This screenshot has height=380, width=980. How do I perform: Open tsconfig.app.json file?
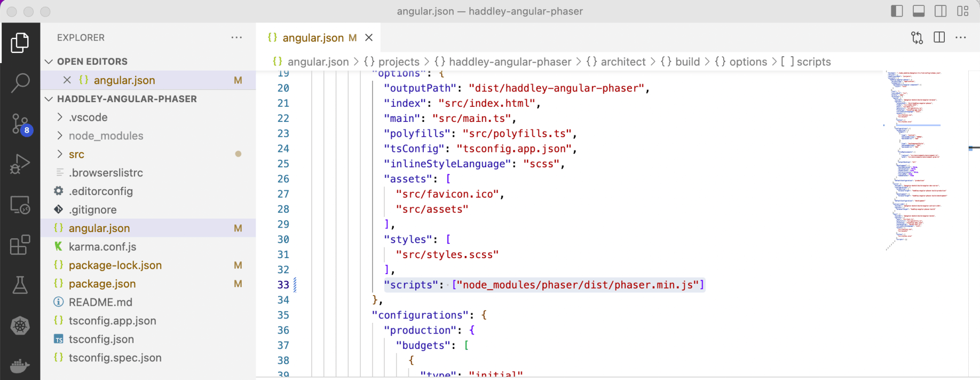[x=148, y=321]
